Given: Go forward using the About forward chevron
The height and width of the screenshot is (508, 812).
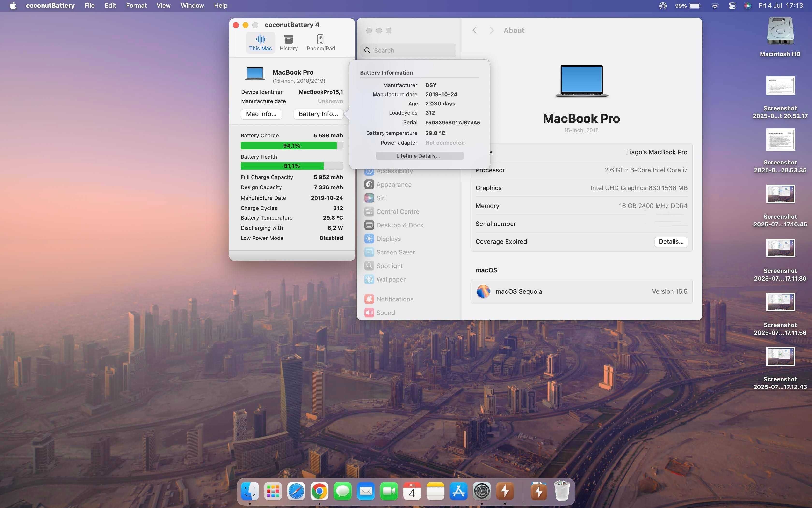Looking at the screenshot, I should [492, 30].
